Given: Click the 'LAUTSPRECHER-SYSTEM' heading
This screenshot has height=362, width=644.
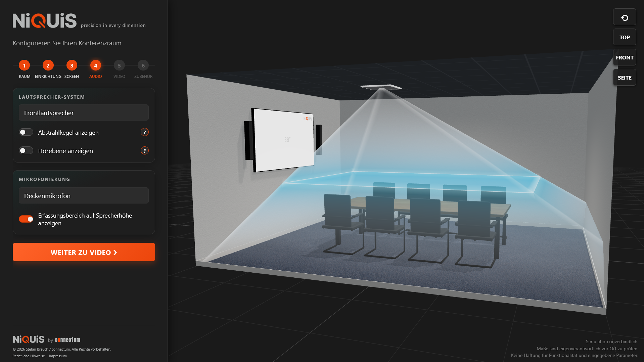Looking at the screenshot, I should coord(52,97).
